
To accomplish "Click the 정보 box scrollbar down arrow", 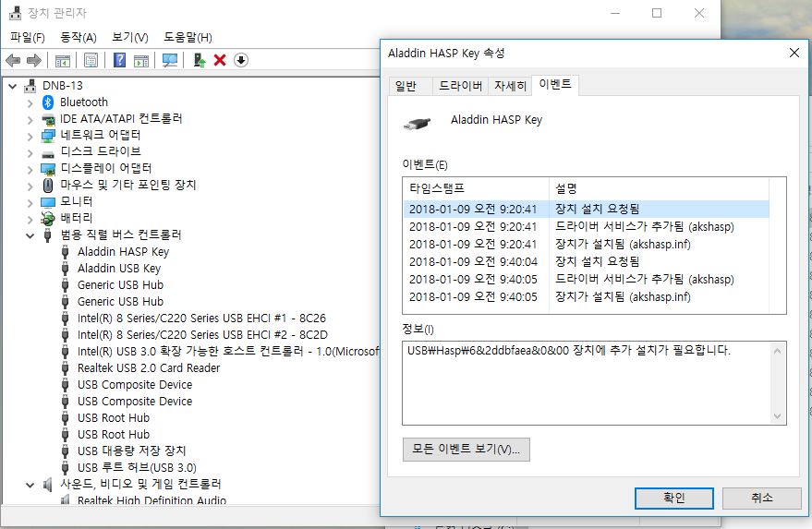I will [x=778, y=416].
